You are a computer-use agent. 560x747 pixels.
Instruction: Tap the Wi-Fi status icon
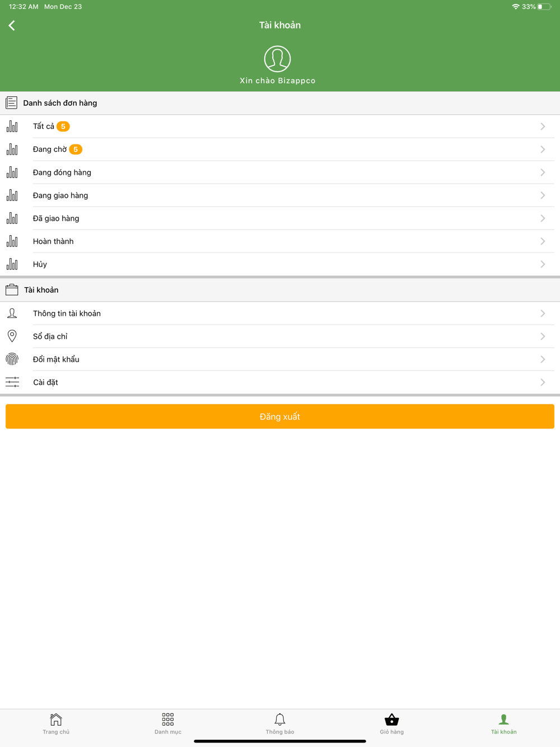(x=515, y=7)
